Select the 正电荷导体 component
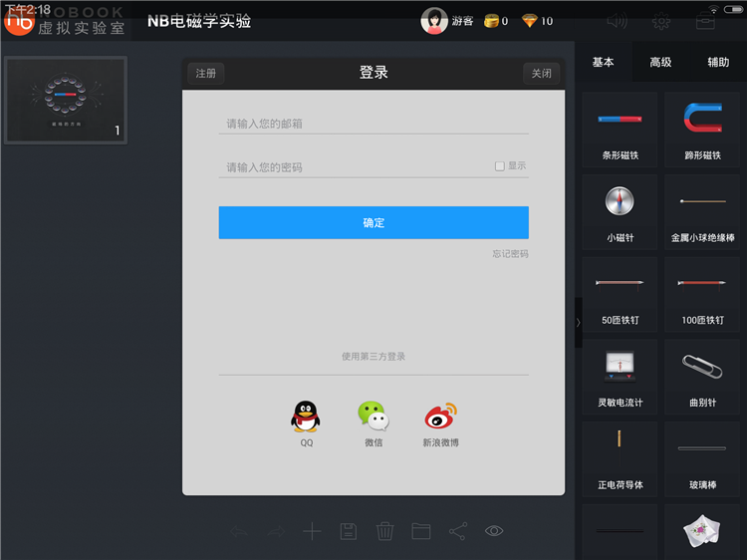This screenshot has height=560, width=747. (620, 459)
